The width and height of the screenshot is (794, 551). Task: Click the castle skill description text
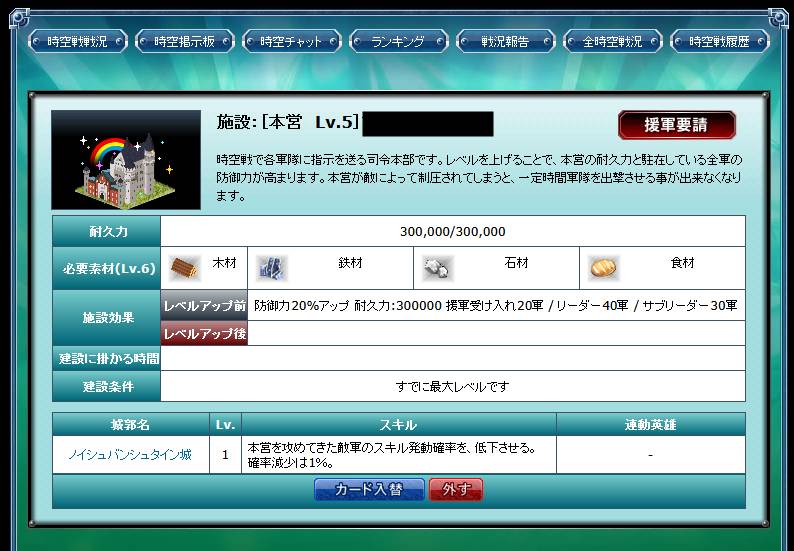click(x=391, y=455)
